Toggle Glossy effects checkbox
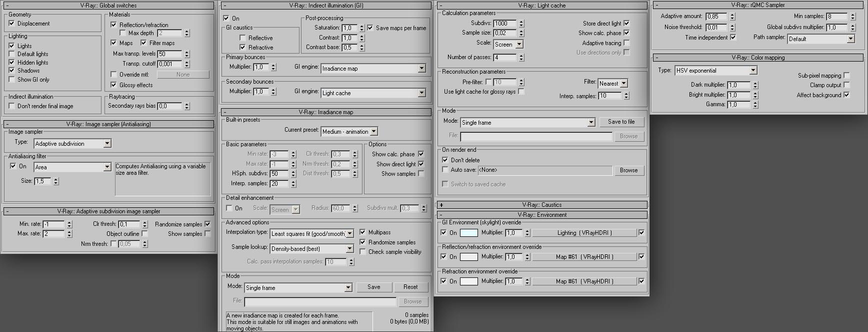 pyautogui.click(x=113, y=85)
